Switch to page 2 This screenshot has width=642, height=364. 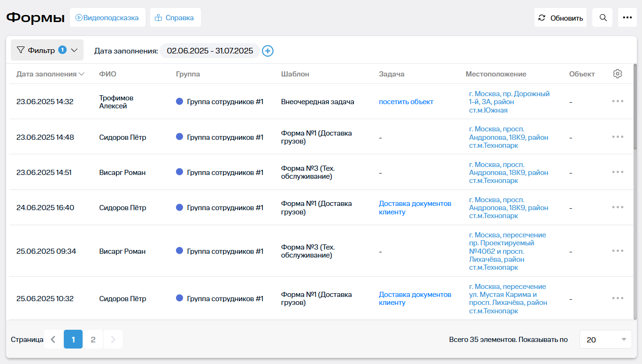pos(93,339)
